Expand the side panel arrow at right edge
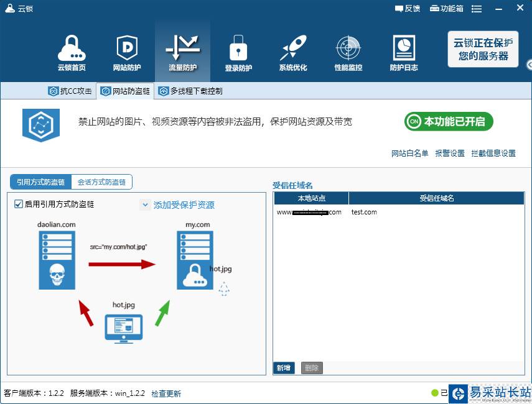This screenshot has height=404, width=532. pyautogui.click(x=529, y=65)
